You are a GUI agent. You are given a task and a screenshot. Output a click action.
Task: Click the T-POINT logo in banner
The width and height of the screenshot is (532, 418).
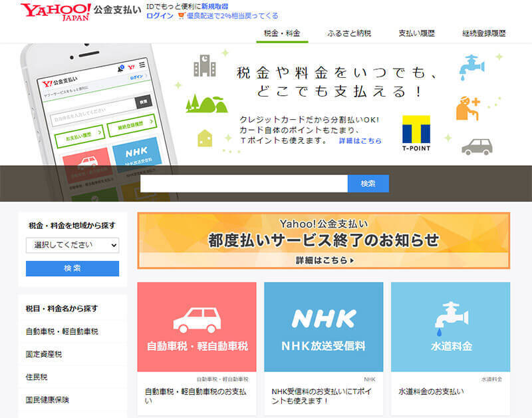point(416,132)
